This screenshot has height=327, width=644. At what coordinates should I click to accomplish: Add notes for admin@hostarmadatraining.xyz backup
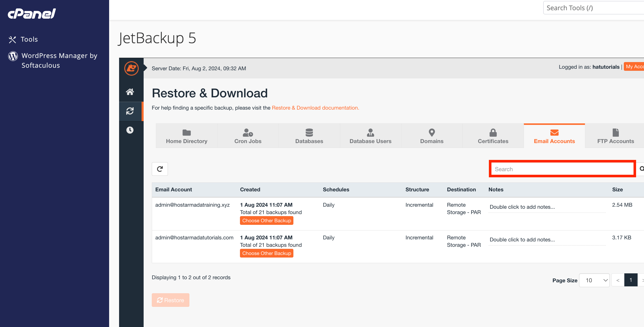[547, 207]
